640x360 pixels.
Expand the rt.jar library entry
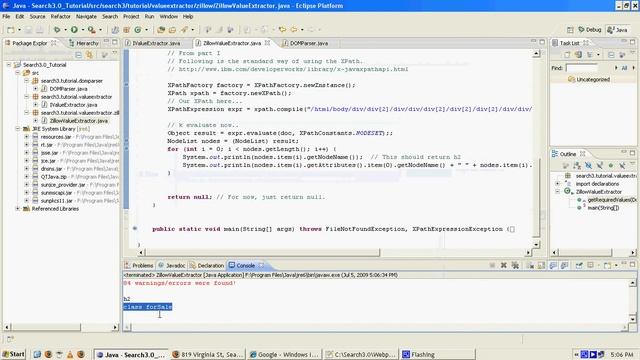click(x=27, y=144)
